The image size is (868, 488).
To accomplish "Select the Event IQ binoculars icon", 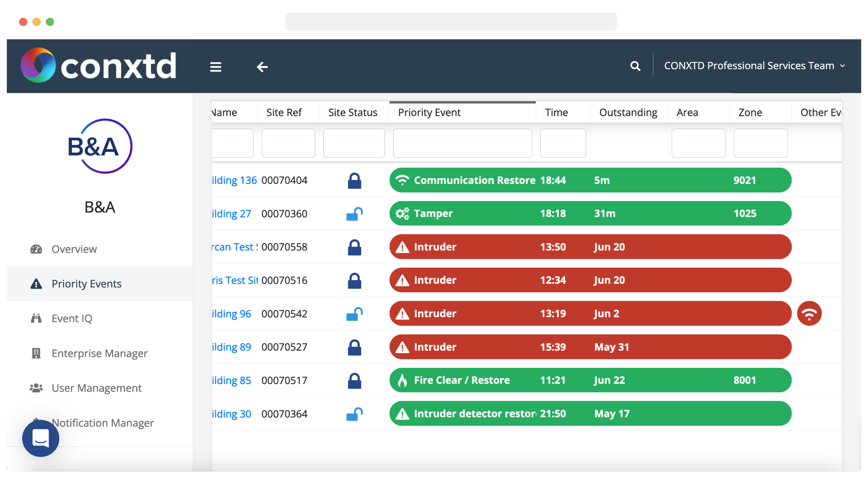I will click(x=36, y=318).
